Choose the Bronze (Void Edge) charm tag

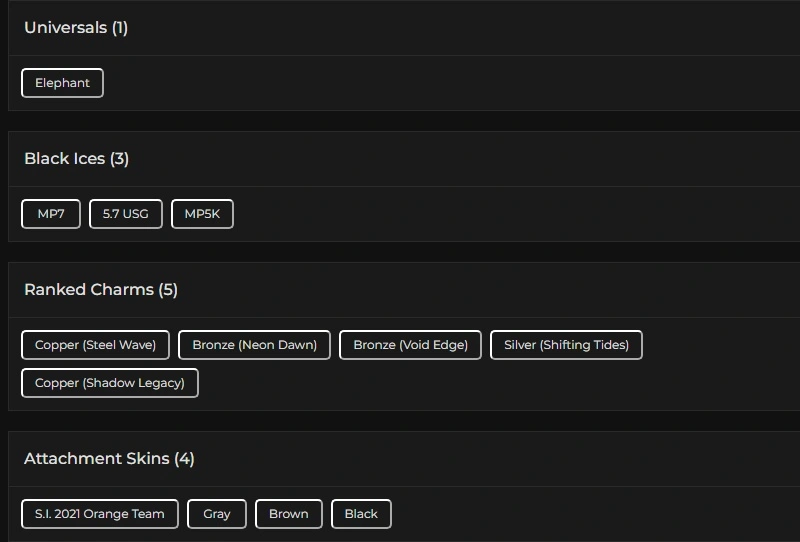410,345
